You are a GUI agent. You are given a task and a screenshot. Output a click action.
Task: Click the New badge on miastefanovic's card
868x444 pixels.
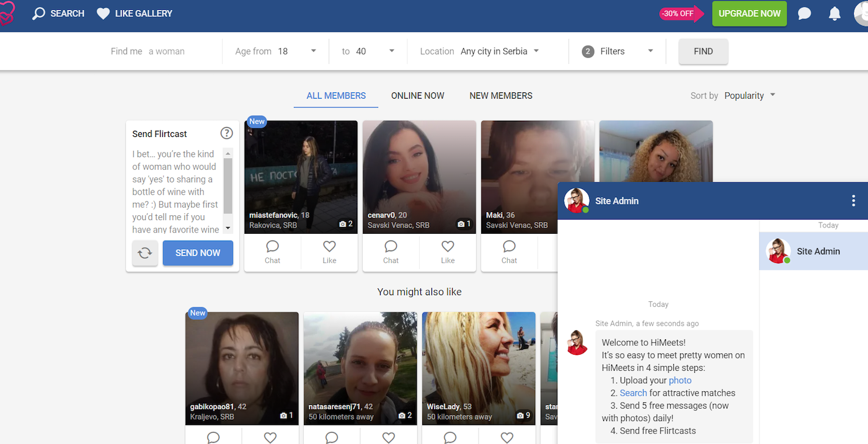click(x=257, y=122)
